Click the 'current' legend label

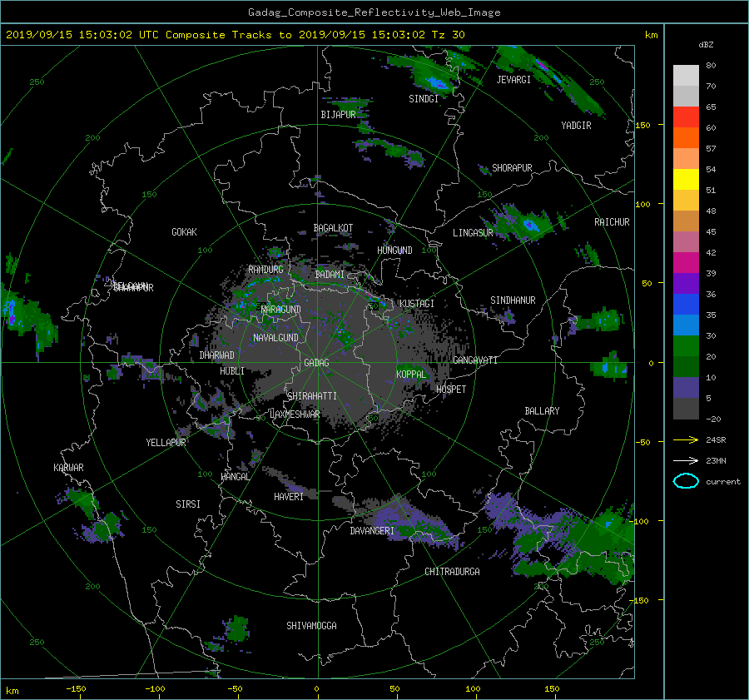tap(723, 482)
